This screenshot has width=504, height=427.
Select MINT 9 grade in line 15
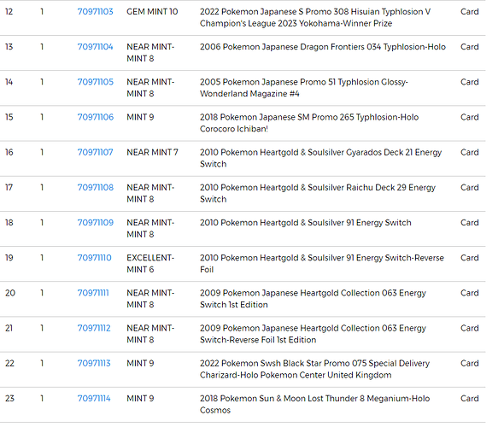coord(140,117)
